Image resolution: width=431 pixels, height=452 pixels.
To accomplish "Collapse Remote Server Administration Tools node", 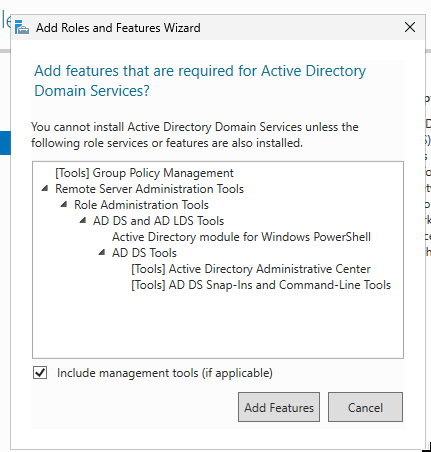I will (45, 189).
